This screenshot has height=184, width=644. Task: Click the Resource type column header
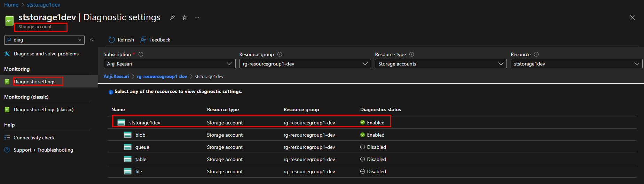tap(223, 109)
